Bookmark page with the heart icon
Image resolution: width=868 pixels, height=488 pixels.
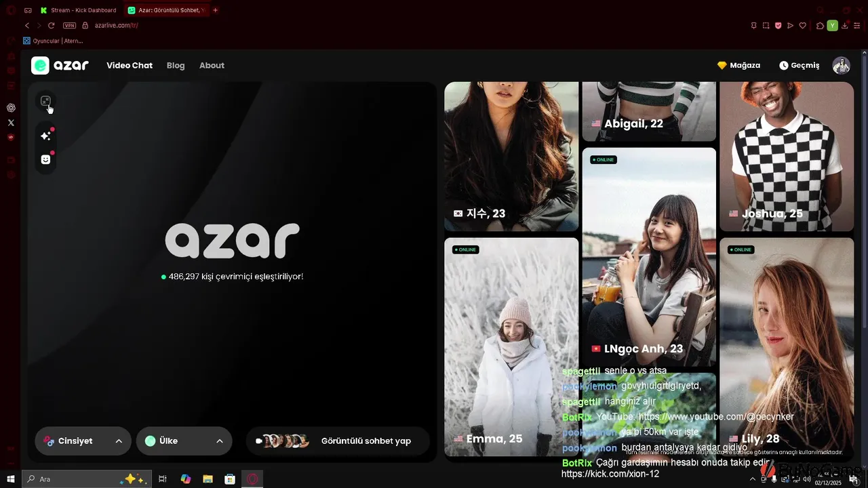coord(803,26)
